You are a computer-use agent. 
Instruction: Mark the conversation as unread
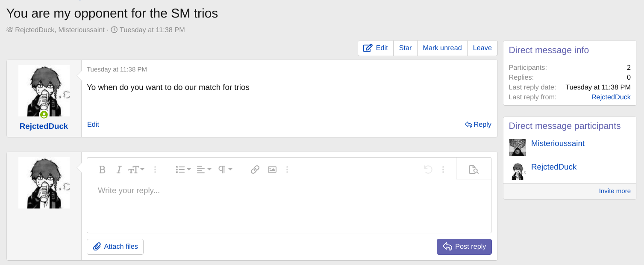point(442,48)
